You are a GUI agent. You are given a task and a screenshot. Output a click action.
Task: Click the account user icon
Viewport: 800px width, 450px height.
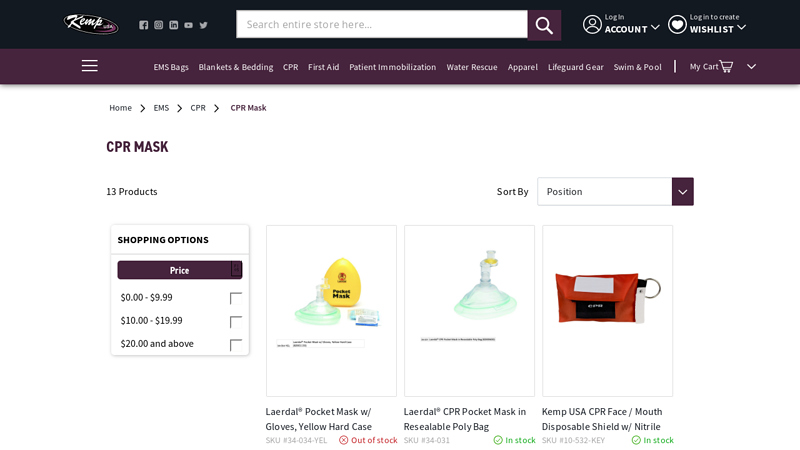click(x=592, y=24)
